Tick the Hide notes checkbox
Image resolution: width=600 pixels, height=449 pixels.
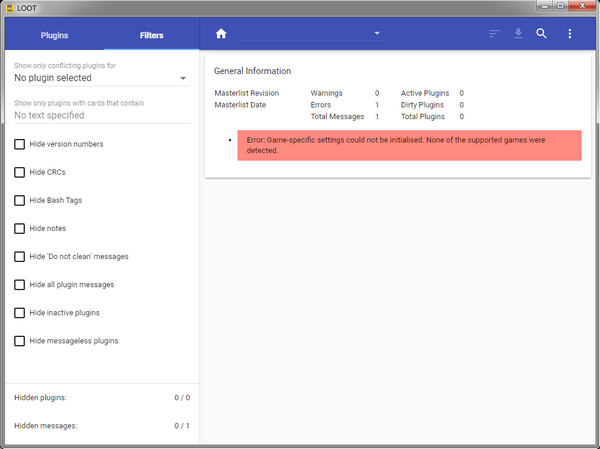(x=20, y=228)
